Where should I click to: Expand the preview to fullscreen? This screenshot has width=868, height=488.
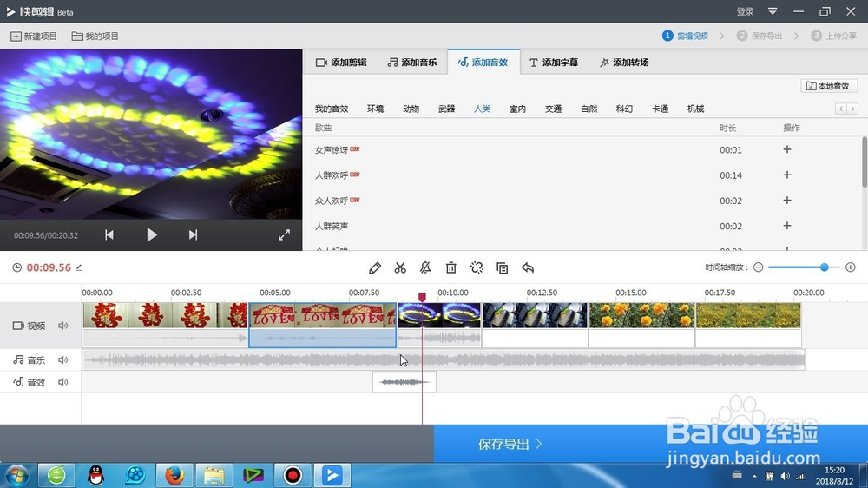(x=284, y=234)
